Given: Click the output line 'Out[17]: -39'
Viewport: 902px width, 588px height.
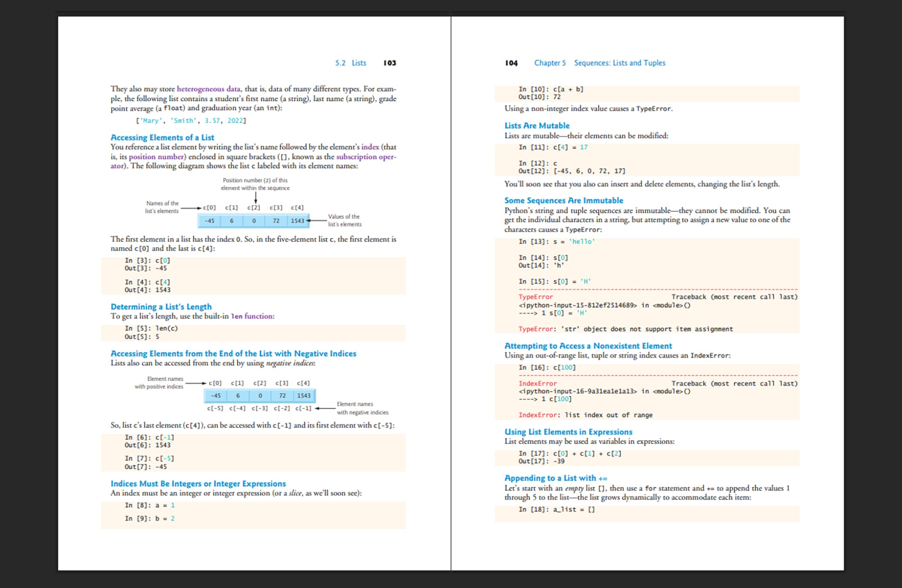Looking at the screenshot, I should coord(541,461).
